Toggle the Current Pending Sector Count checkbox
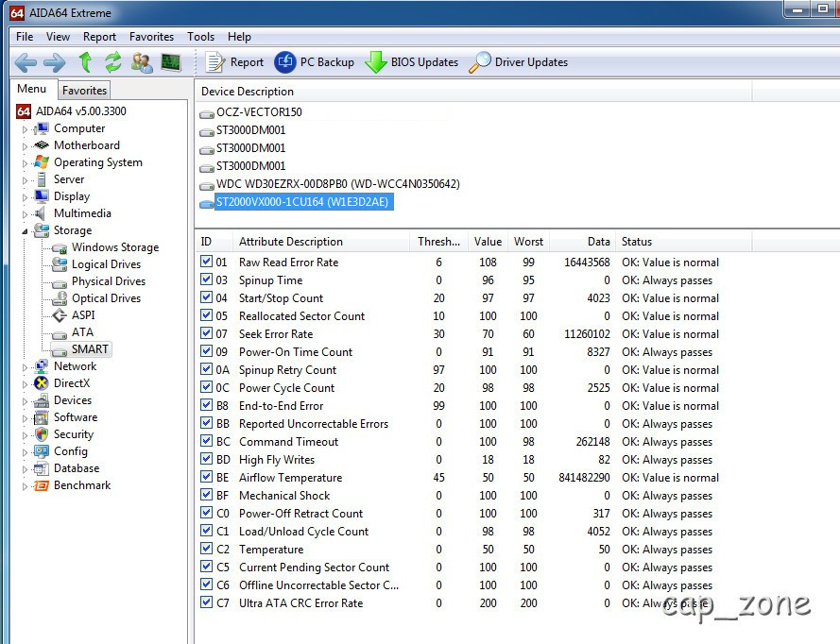840x644 pixels. pos(206,567)
